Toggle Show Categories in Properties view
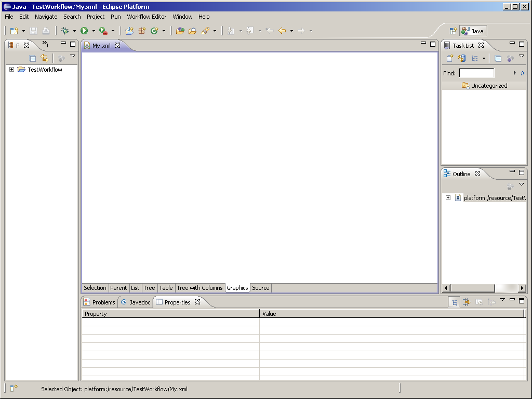This screenshot has height=399, width=532. 455,302
